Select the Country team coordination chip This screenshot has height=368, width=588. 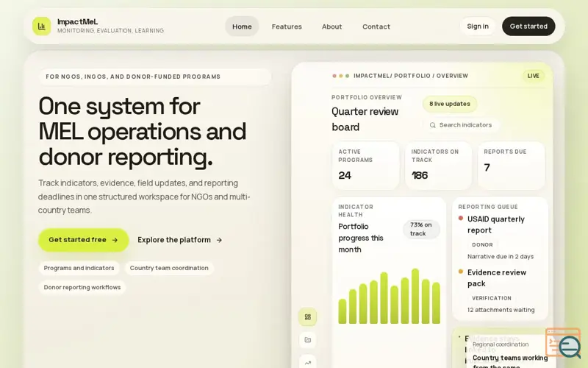click(169, 268)
